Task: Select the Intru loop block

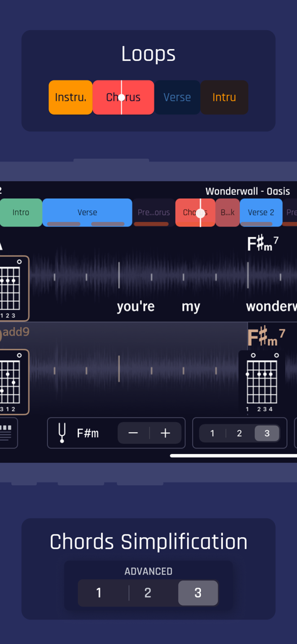Action: [x=224, y=97]
